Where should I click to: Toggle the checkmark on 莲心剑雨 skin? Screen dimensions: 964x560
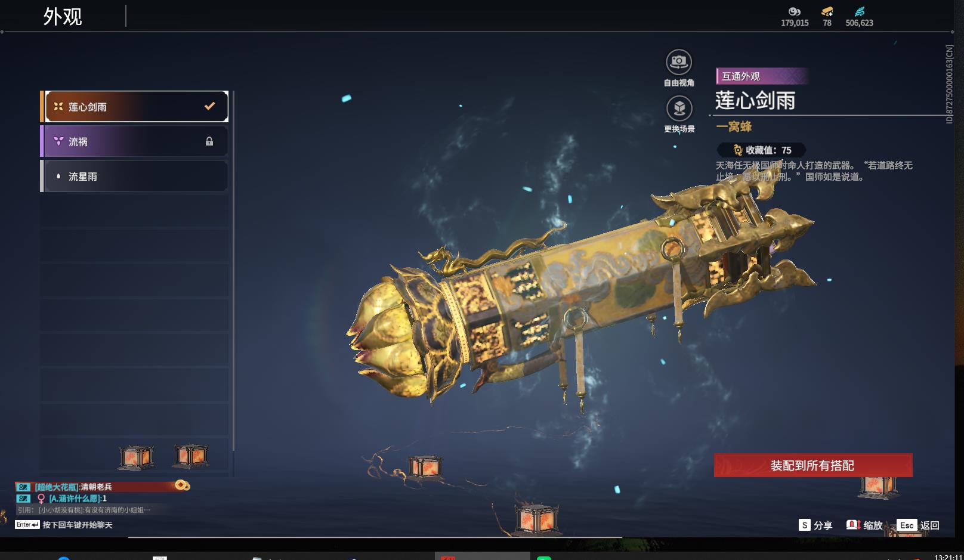(209, 106)
